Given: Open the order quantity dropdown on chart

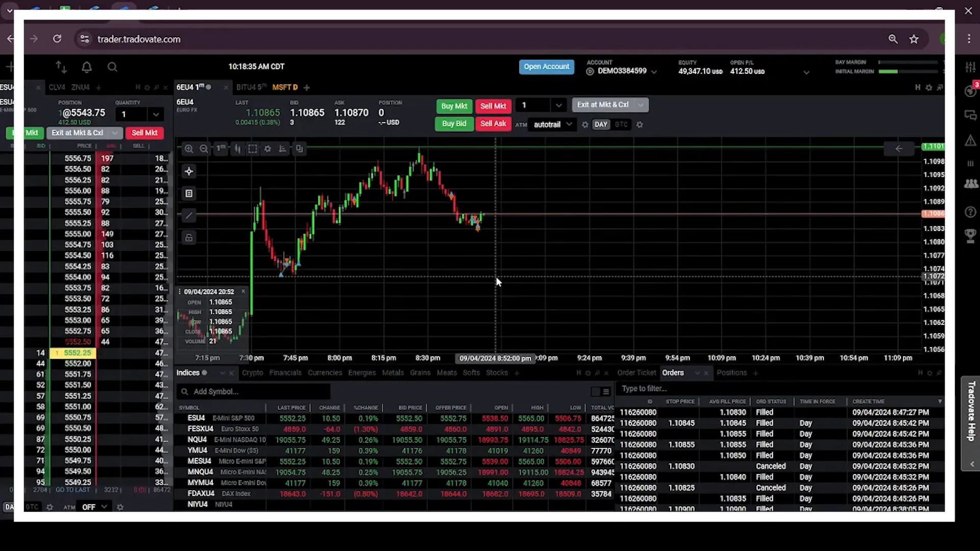Looking at the screenshot, I should (559, 106).
